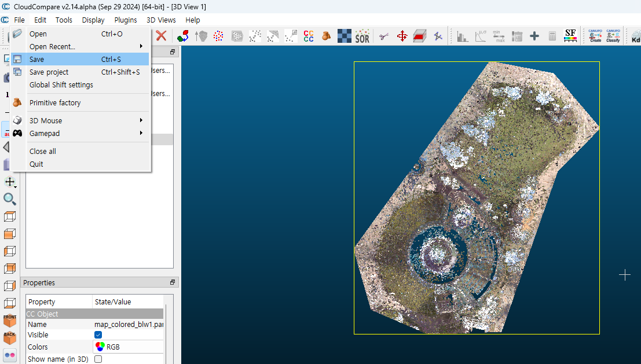Viewport: 641px width, 364px height.
Task: Click Close all in File menu
Action: tap(43, 152)
